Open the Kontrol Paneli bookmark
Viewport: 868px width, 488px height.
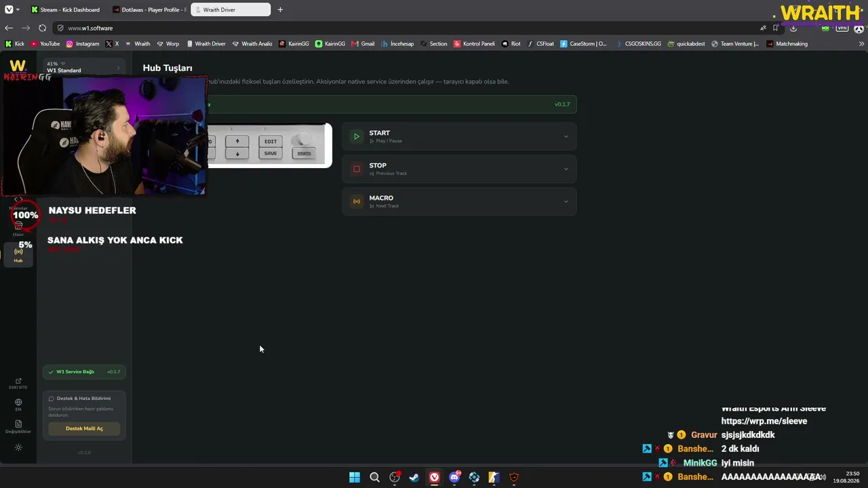[x=475, y=44]
